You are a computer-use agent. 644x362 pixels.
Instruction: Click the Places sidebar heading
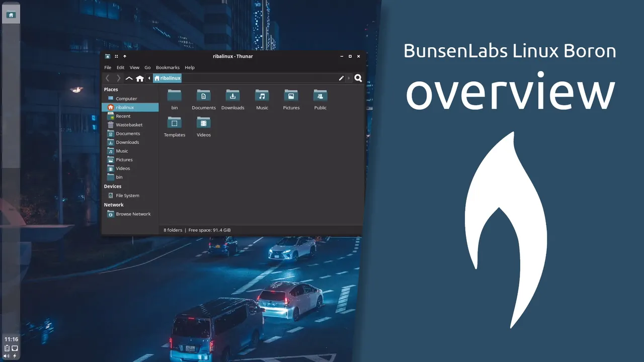(111, 89)
